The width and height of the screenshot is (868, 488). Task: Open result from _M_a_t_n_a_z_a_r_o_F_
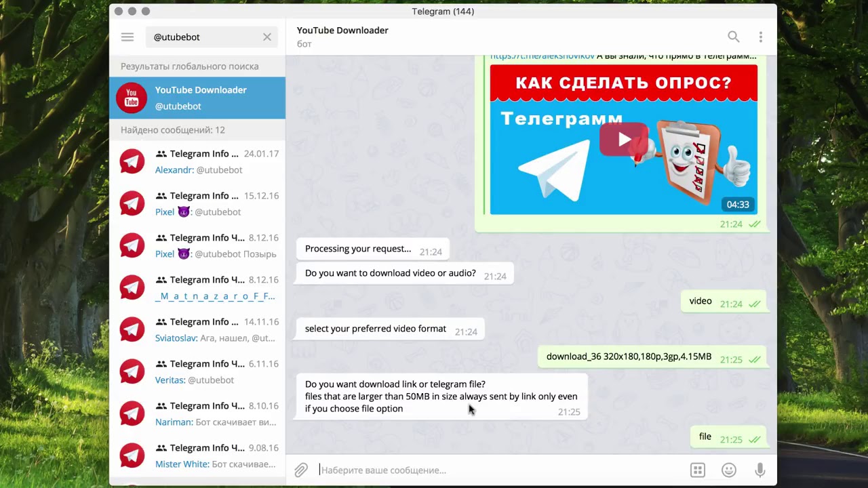click(x=197, y=287)
